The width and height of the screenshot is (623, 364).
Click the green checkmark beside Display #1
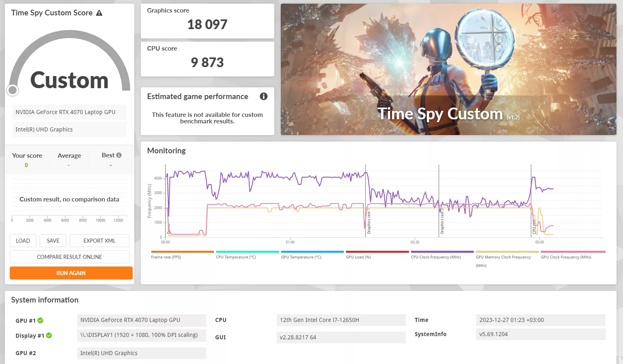pyautogui.click(x=49, y=335)
